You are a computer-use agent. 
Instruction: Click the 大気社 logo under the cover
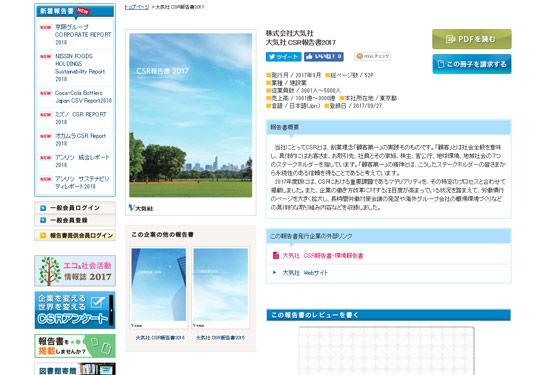(141, 208)
